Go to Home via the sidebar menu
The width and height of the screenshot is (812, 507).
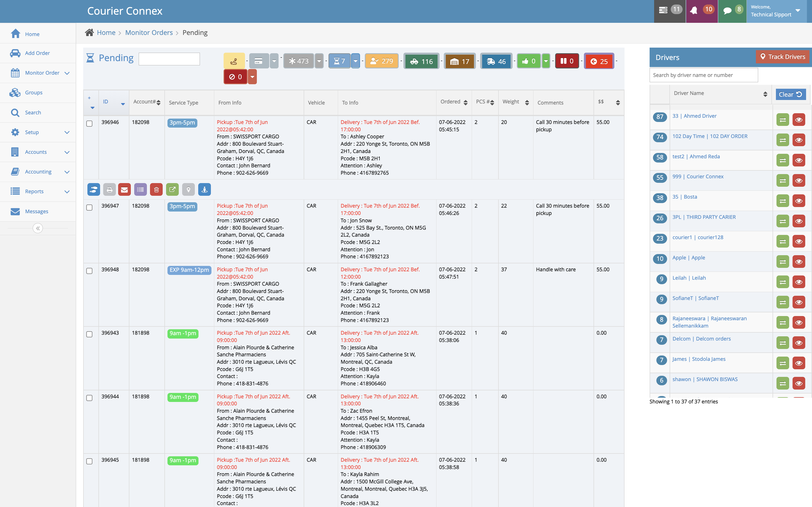[32, 34]
